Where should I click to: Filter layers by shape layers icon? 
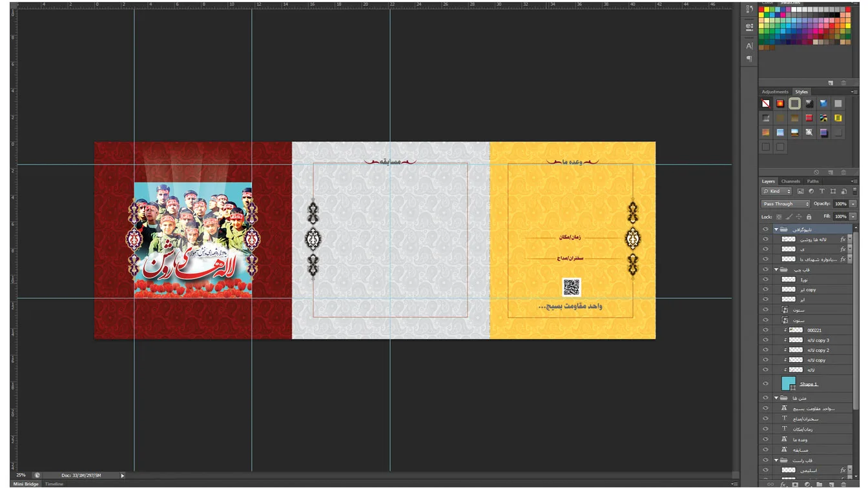pyautogui.click(x=832, y=191)
